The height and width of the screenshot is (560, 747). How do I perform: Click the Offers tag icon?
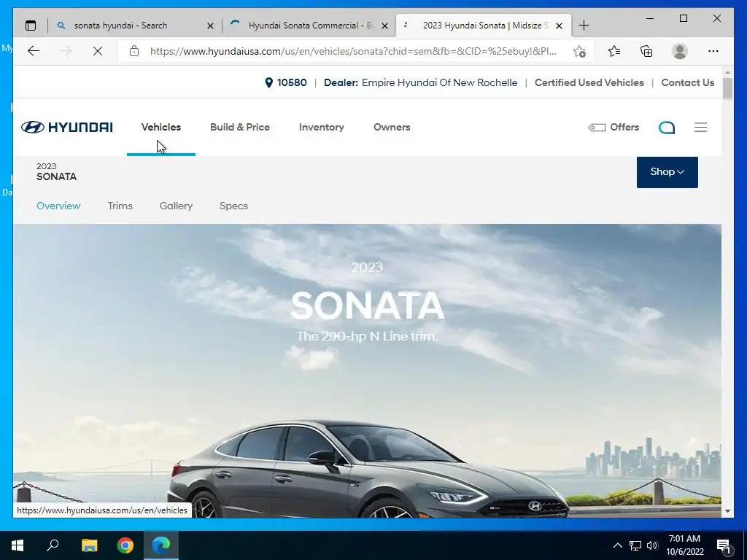click(x=597, y=127)
